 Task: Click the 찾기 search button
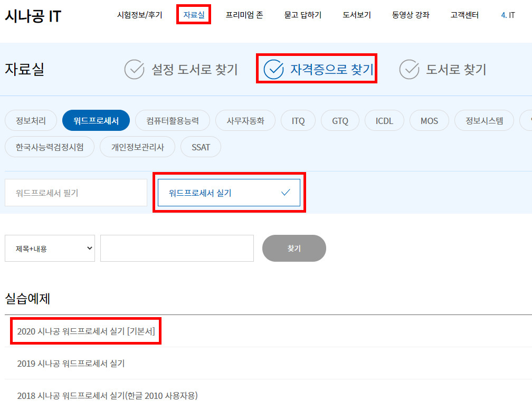coord(294,248)
